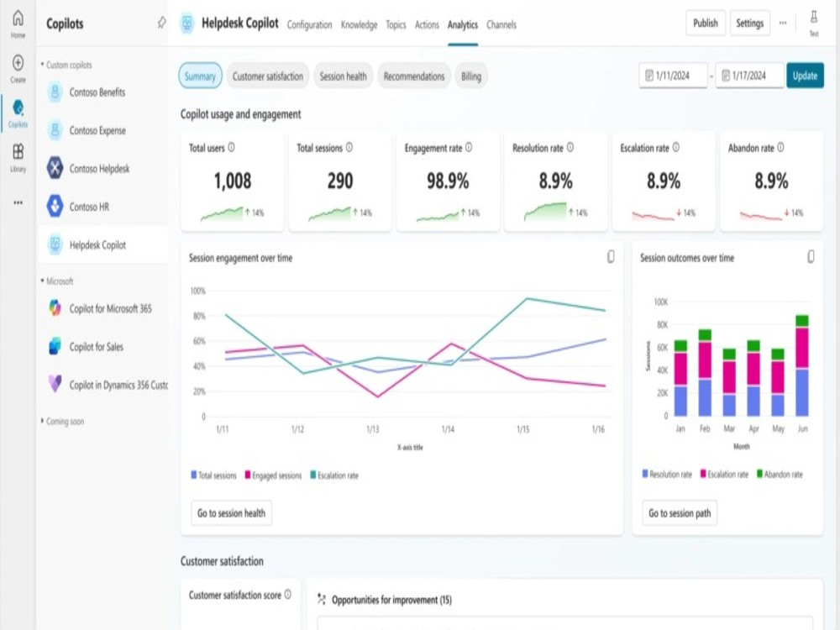Copy the Session outcomes over time chart
This screenshot has height=630, width=840.
(811, 256)
